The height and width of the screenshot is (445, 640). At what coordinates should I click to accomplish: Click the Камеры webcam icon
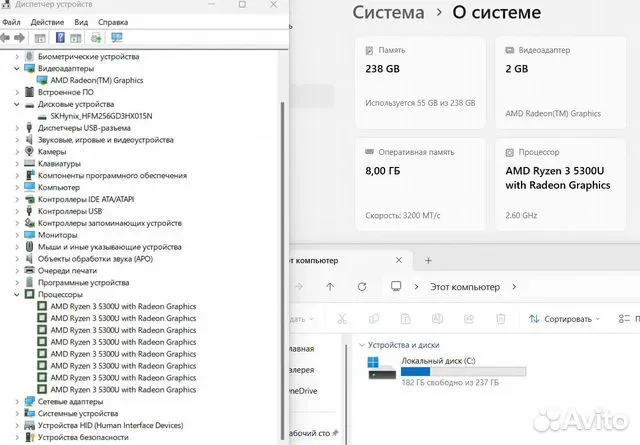tap(29, 151)
